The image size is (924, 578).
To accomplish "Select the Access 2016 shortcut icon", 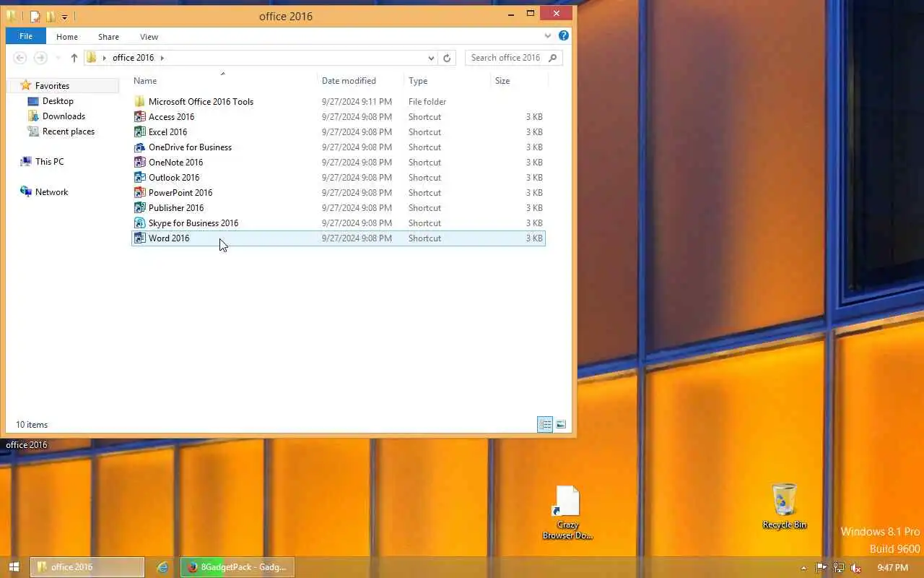I will coord(140,116).
